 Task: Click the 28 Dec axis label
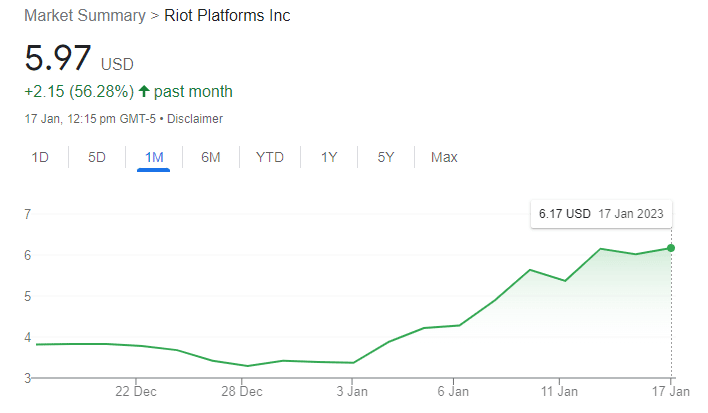pyautogui.click(x=242, y=393)
